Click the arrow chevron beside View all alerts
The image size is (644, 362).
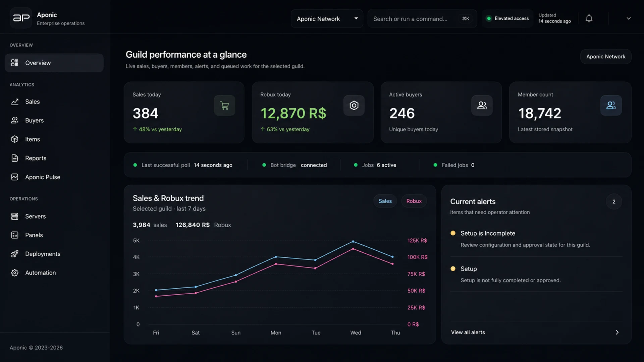pyautogui.click(x=617, y=332)
